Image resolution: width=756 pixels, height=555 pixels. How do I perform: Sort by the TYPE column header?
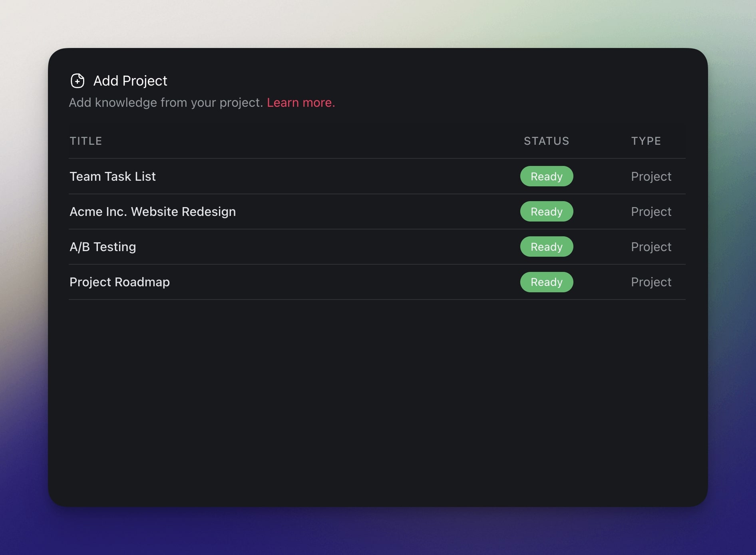[x=646, y=141]
